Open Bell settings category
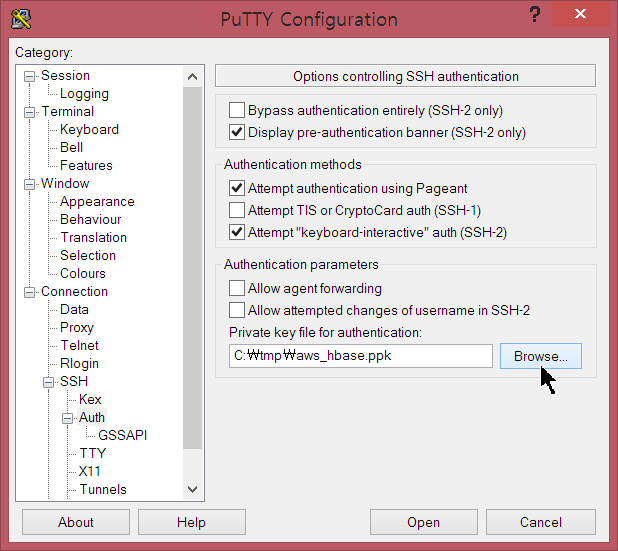This screenshot has height=551, width=618. tap(71, 147)
